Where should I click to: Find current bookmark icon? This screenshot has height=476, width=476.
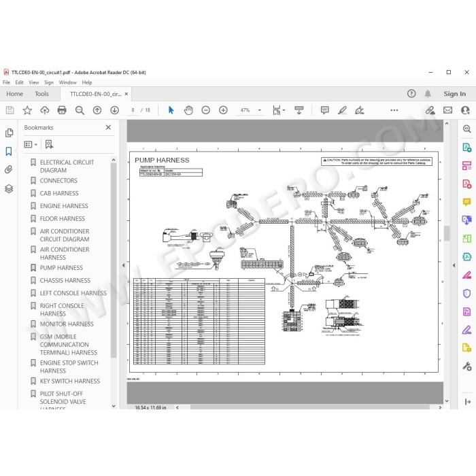tap(49, 144)
